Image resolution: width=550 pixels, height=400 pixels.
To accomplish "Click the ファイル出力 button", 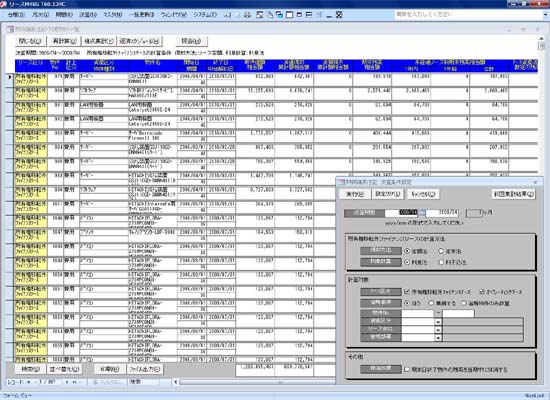I will pyautogui.click(x=145, y=369).
